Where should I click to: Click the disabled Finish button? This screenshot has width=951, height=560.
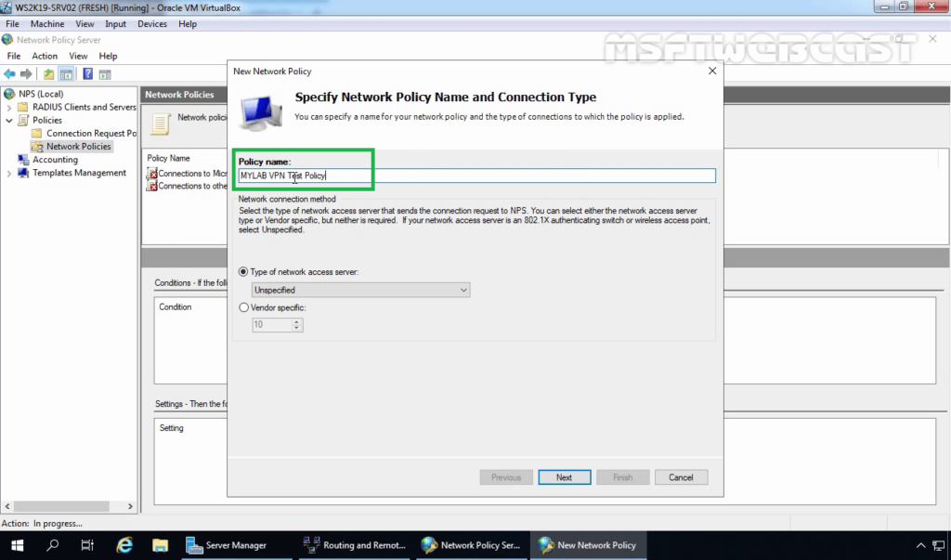[622, 477]
